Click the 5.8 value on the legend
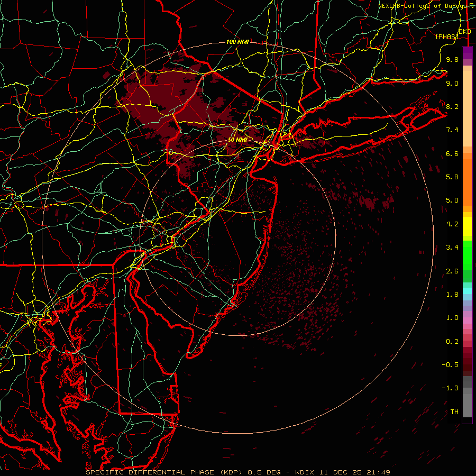Image resolution: width=476 pixels, height=476 pixels. 452,177
